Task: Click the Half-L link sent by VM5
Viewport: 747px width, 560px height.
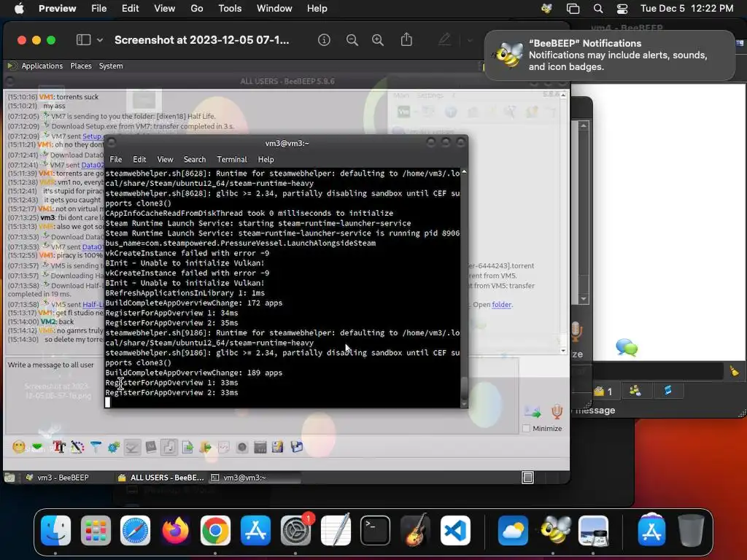Action: [93, 304]
